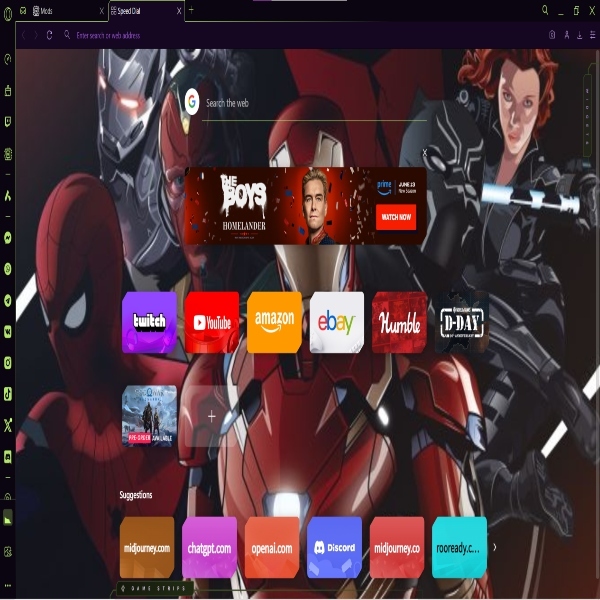
Task: Click the workspace icon left of Mods tab
Action: click(23, 11)
